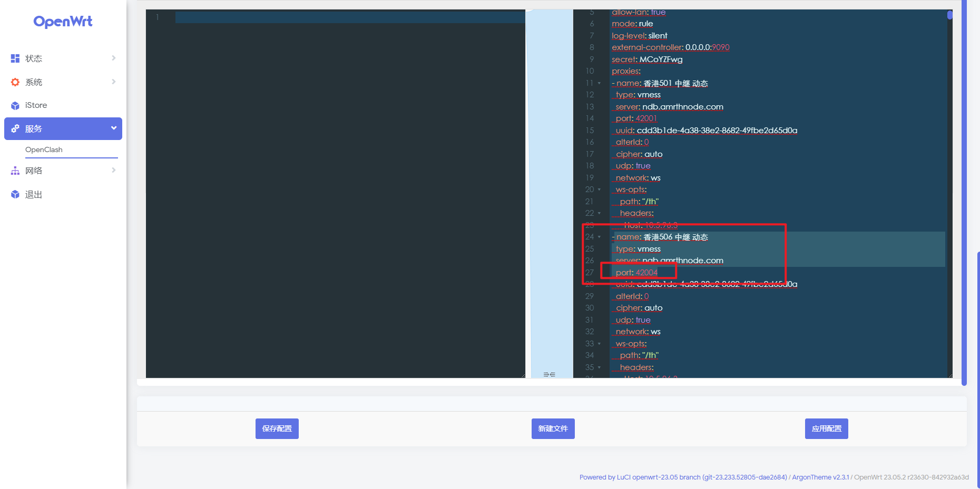
Task: Click the 'proxies:' line
Action: click(x=626, y=71)
